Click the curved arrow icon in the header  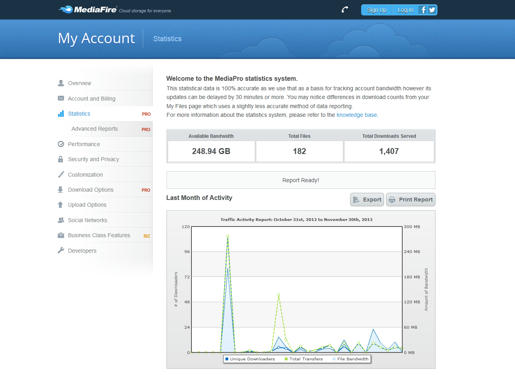(x=345, y=10)
